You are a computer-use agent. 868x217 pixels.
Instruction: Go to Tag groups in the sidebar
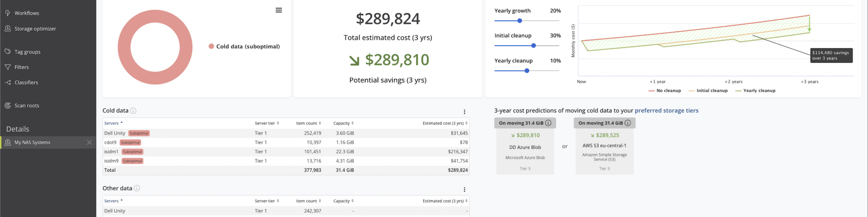click(27, 52)
